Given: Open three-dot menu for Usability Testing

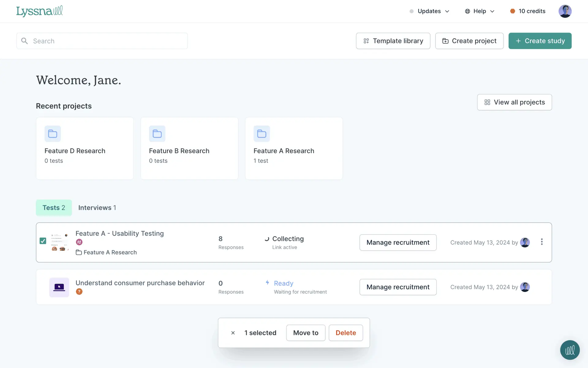Looking at the screenshot, I should click(541, 242).
